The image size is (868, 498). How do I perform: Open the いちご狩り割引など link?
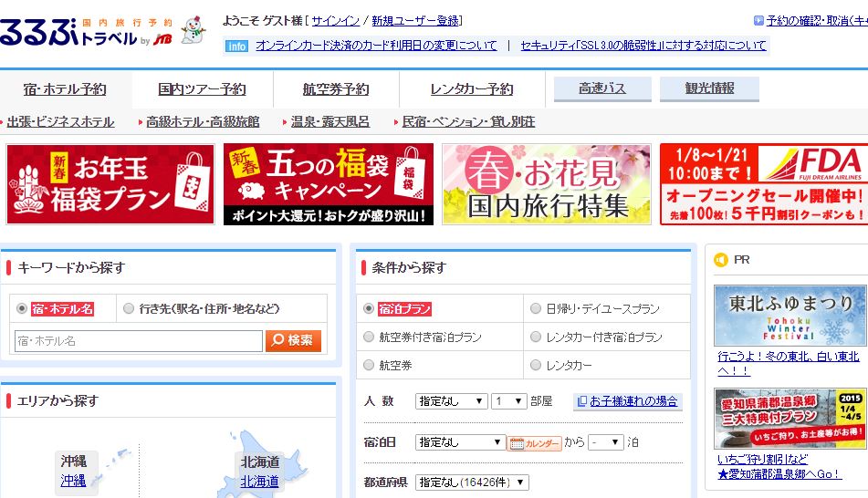click(762, 460)
